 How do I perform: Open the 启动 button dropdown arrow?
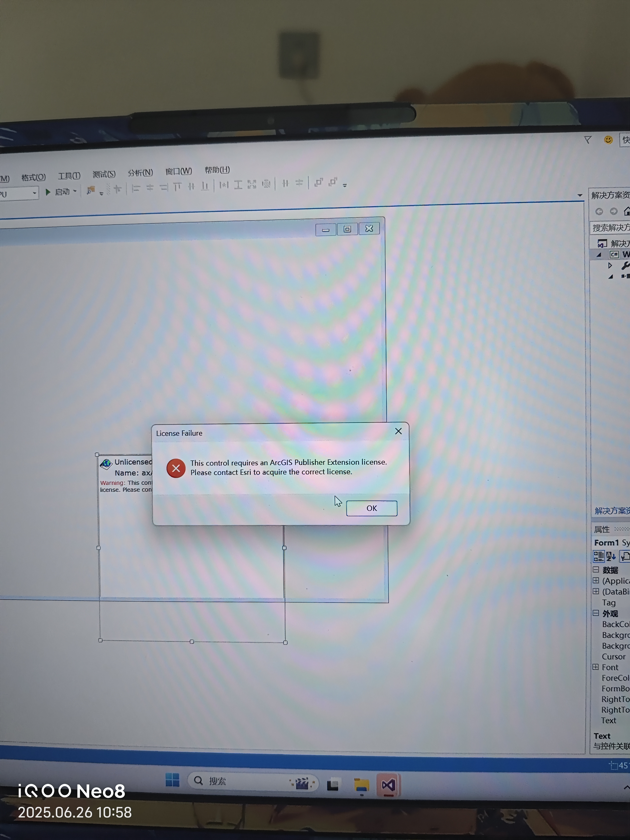coord(75,191)
